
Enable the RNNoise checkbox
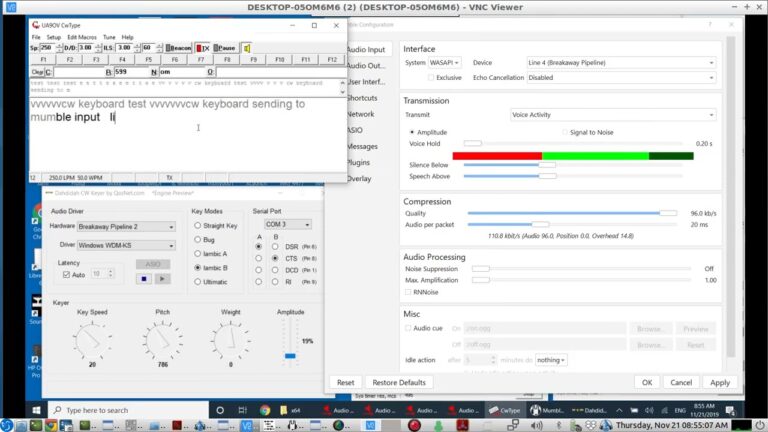408,292
